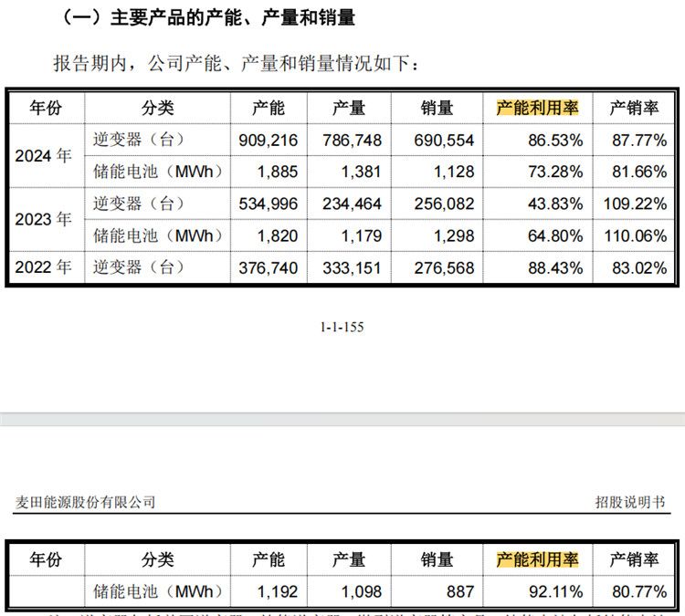Image resolution: width=685 pixels, height=616 pixels.
Task: Click the 1,192 capacity value in the lower table
Action: coord(279,591)
